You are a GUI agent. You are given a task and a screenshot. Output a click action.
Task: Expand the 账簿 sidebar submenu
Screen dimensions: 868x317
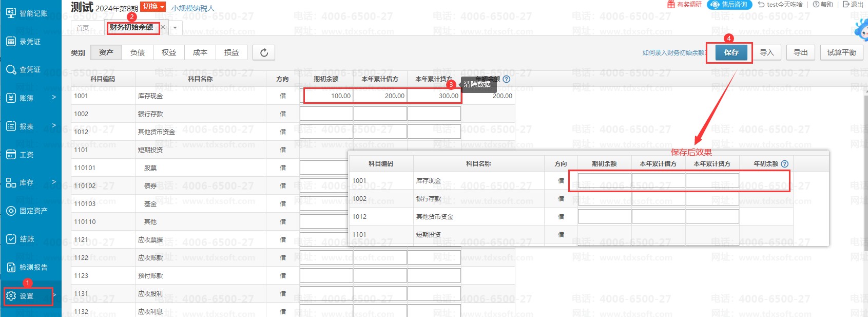(x=54, y=97)
